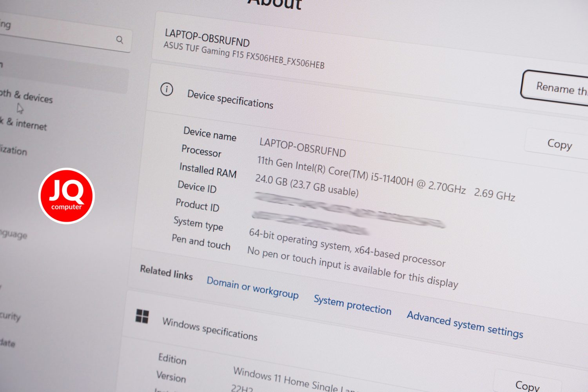Click the ASUS TUF Gaming F15 model text
The height and width of the screenshot is (392, 588).
point(244,55)
